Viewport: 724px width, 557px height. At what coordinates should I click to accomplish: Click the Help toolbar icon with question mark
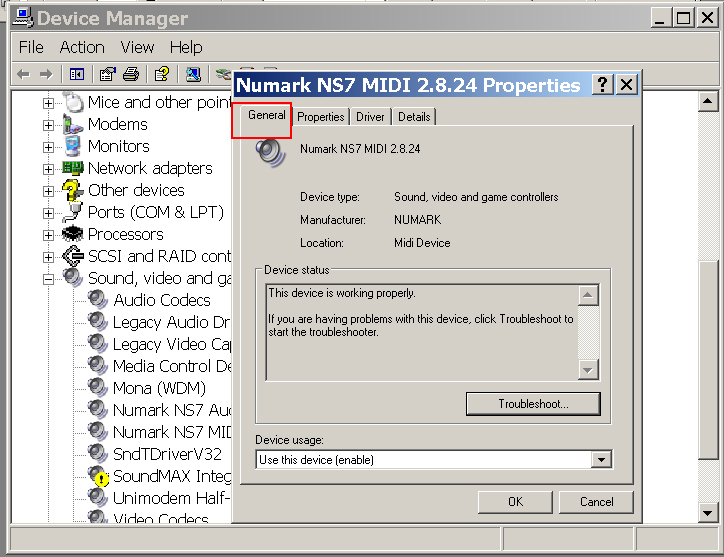162,74
